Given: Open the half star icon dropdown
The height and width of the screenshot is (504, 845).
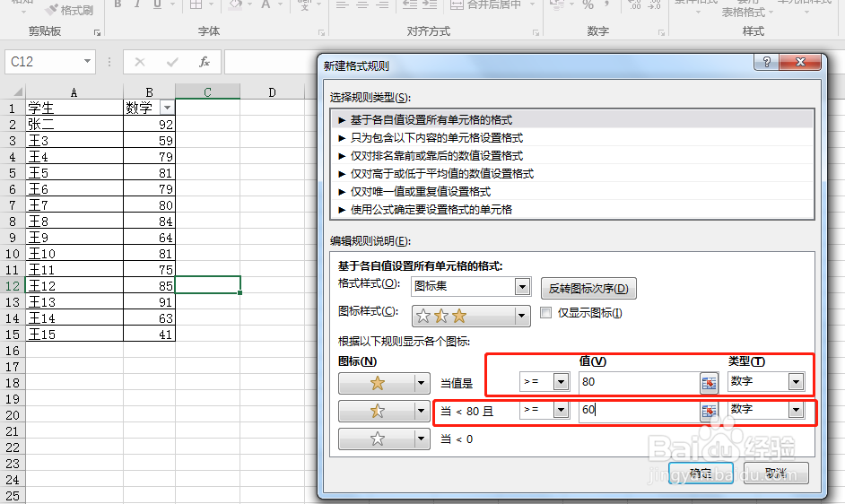Looking at the screenshot, I should tap(421, 412).
